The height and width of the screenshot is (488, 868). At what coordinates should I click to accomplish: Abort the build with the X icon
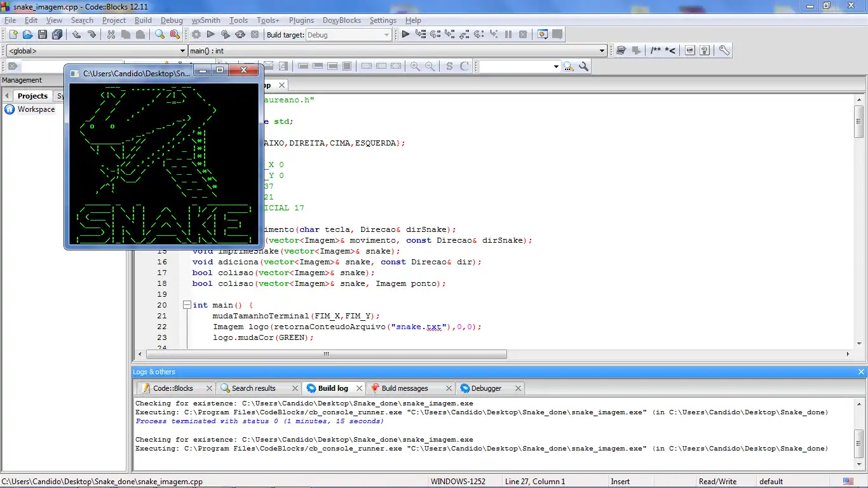click(255, 34)
